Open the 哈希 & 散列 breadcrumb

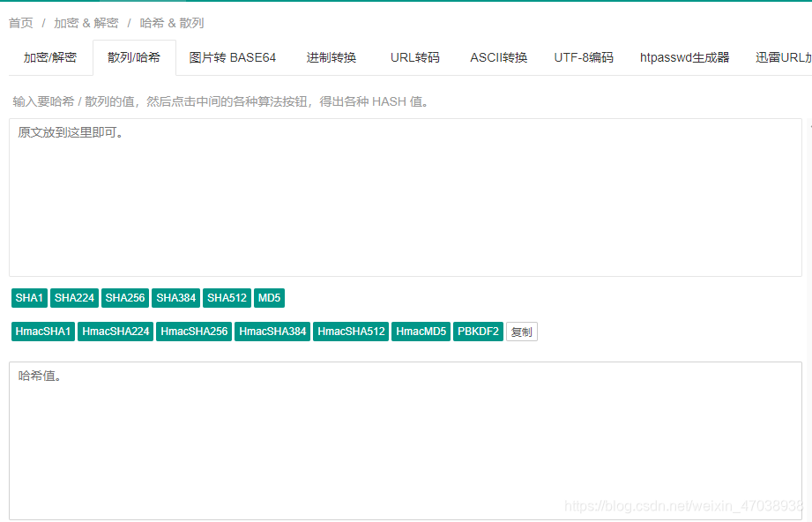click(172, 23)
